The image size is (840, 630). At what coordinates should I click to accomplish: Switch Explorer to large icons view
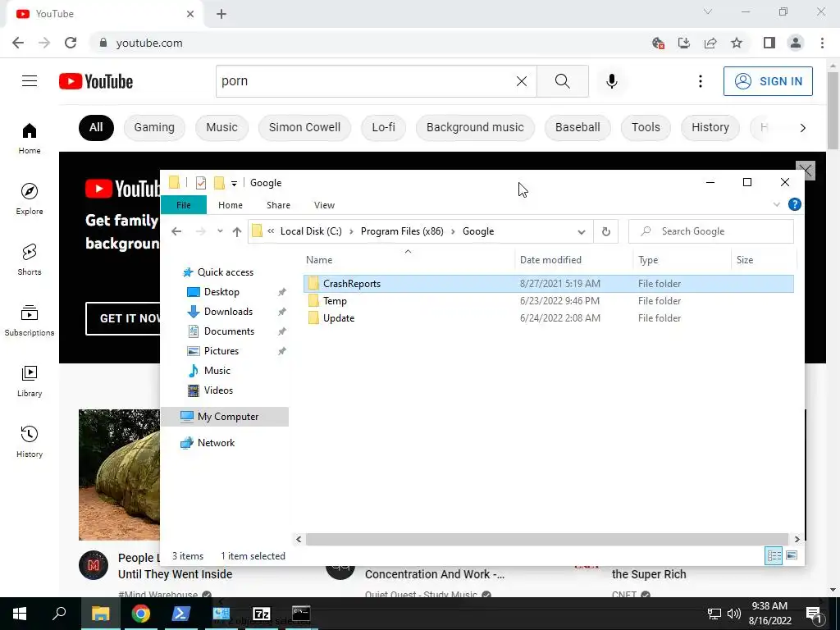point(792,555)
